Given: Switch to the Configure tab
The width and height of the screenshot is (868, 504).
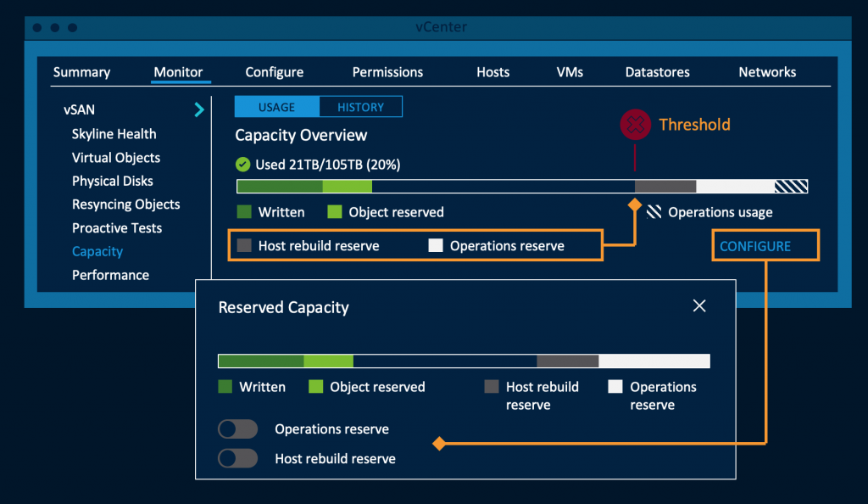Looking at the screenshot, I should [x=274, y=72].
